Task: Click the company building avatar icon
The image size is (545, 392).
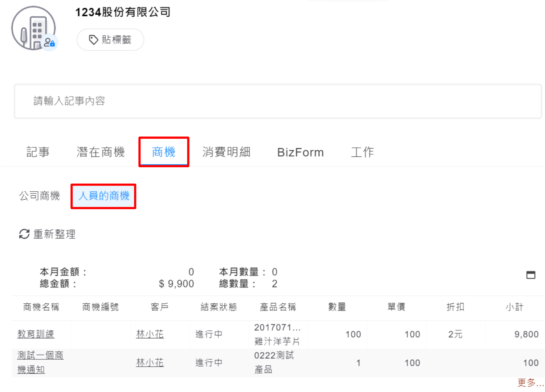Action: click(x=33, y=28)
